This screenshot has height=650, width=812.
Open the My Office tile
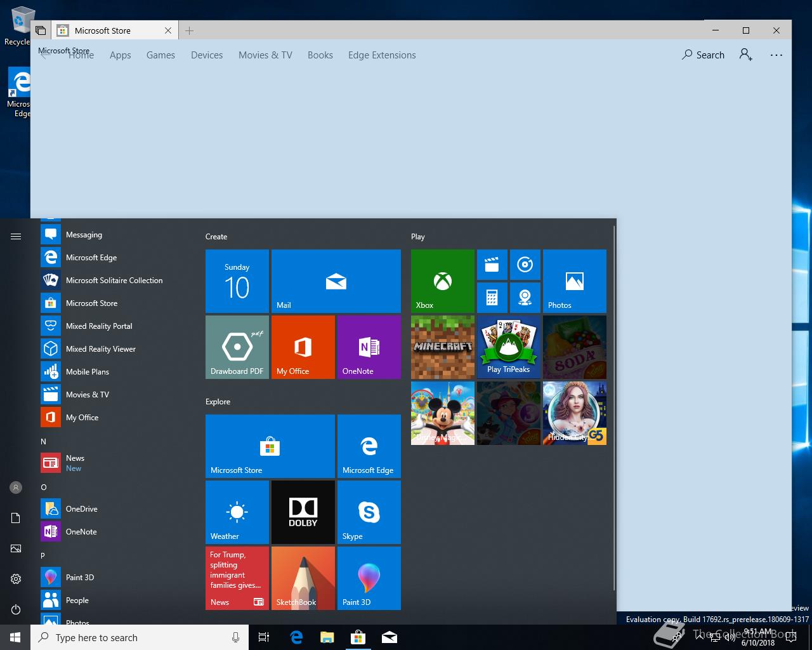[303, 347]
